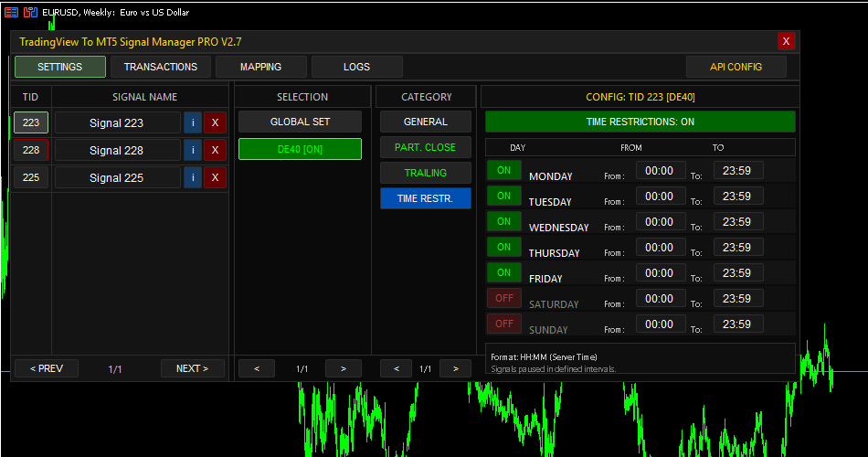The height and width of the screenshot is (457, 868).
Task: Edit Wednesday From time field
Action: tap(660, 221)
